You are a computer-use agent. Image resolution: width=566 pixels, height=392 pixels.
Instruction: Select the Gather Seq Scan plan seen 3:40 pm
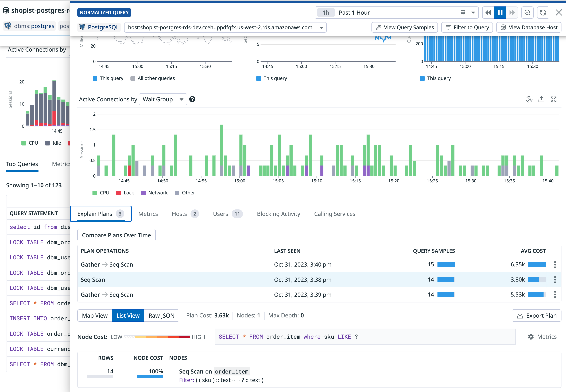click(x=319, y=264)
